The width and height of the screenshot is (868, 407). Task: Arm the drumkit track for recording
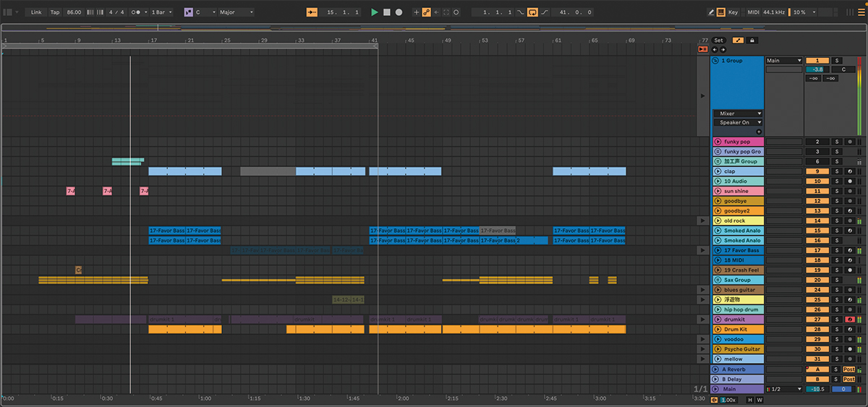[851, 319]
